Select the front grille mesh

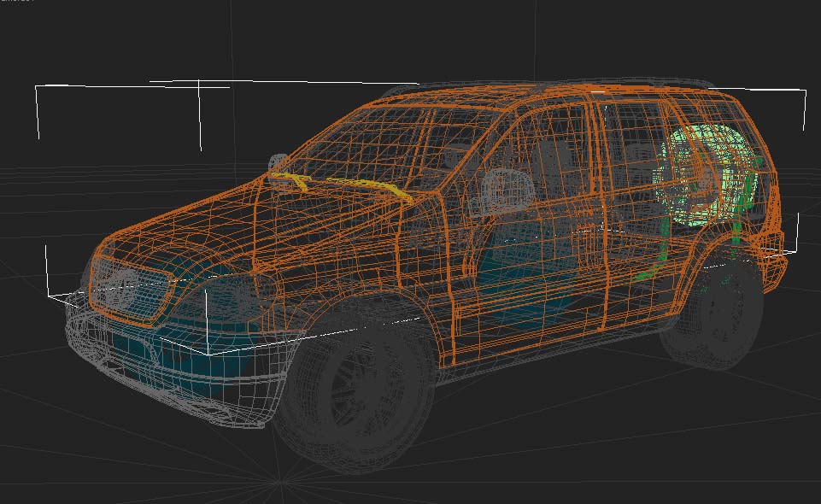pos(130,292)
